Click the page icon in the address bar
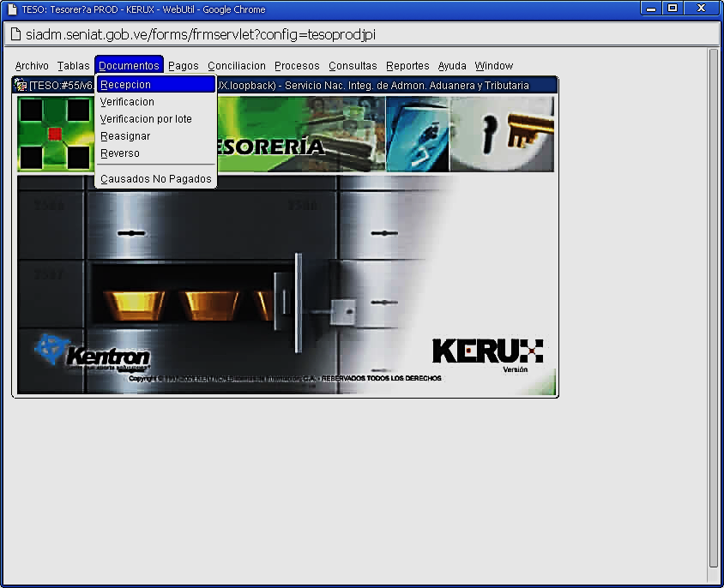The height and width of the screenshot is (588, 724). (15, 34)
